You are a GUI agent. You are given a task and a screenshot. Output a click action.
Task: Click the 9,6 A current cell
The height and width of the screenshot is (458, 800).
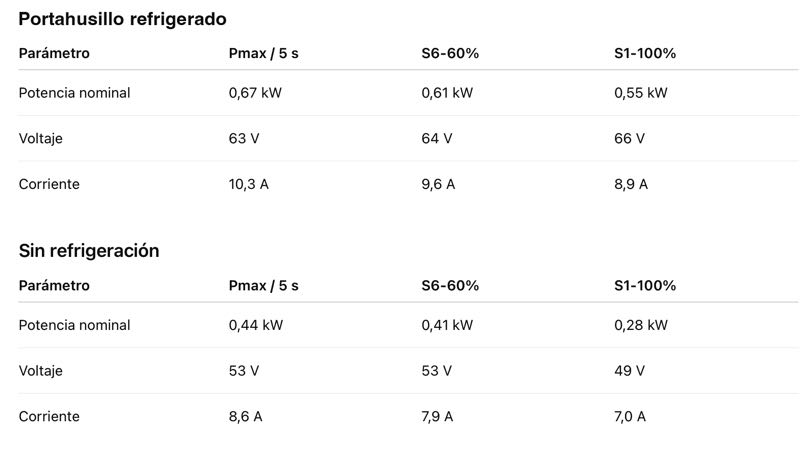pyautogui.click(x=438, y=184)
